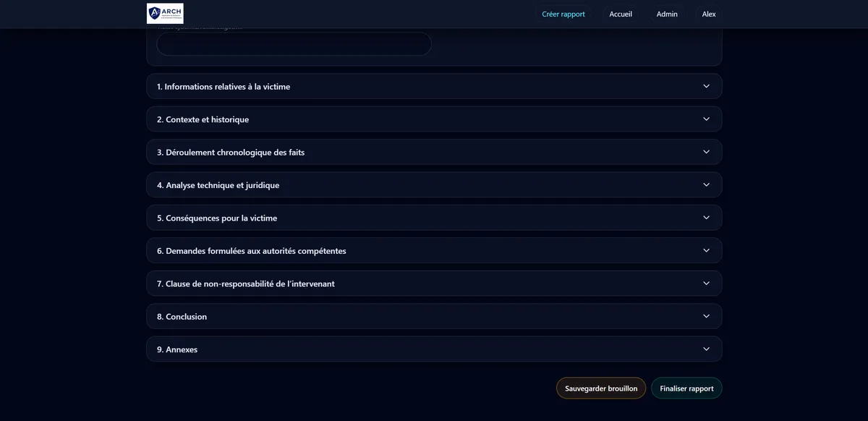Click inside the text field at the top

[293, 43]
